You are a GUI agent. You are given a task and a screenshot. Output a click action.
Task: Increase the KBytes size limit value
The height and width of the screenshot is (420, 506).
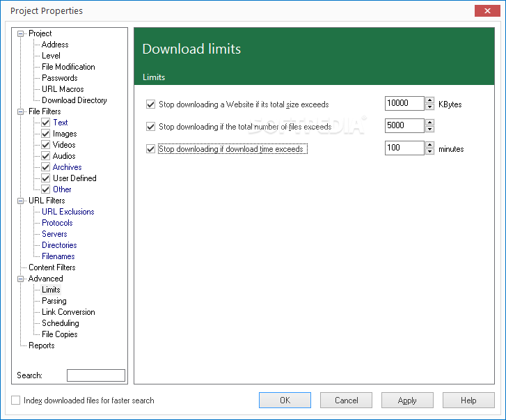pos(429,100)
